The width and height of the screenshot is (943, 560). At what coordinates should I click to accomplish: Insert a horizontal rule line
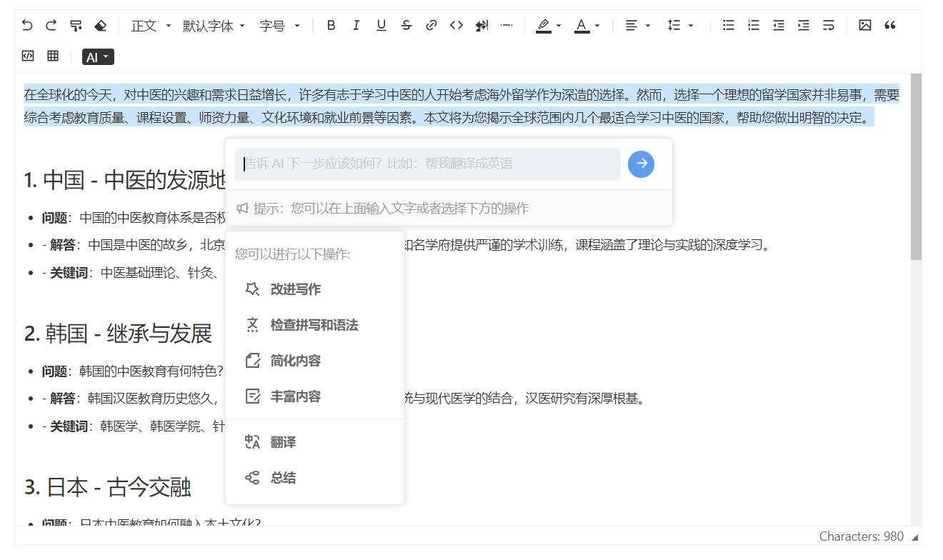pos(507,26)
